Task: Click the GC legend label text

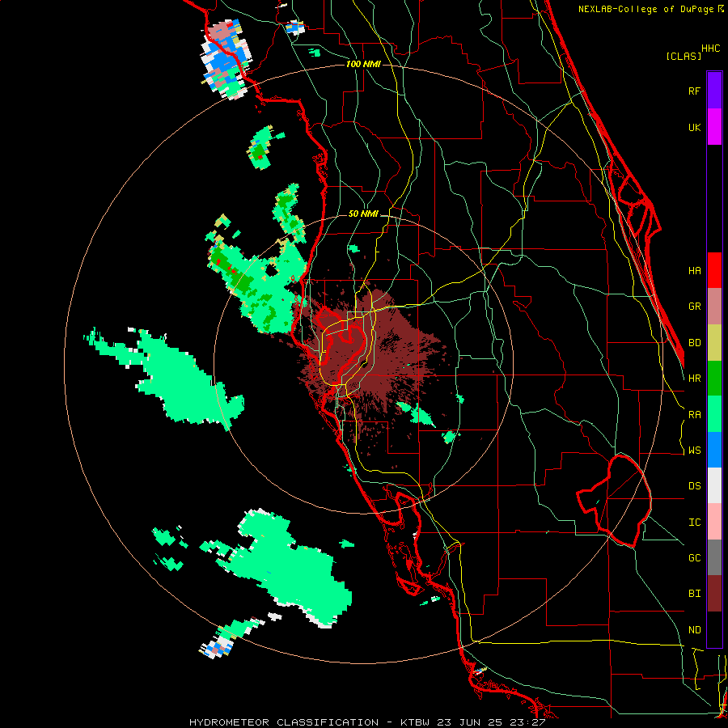Action: tap(694, 558)
